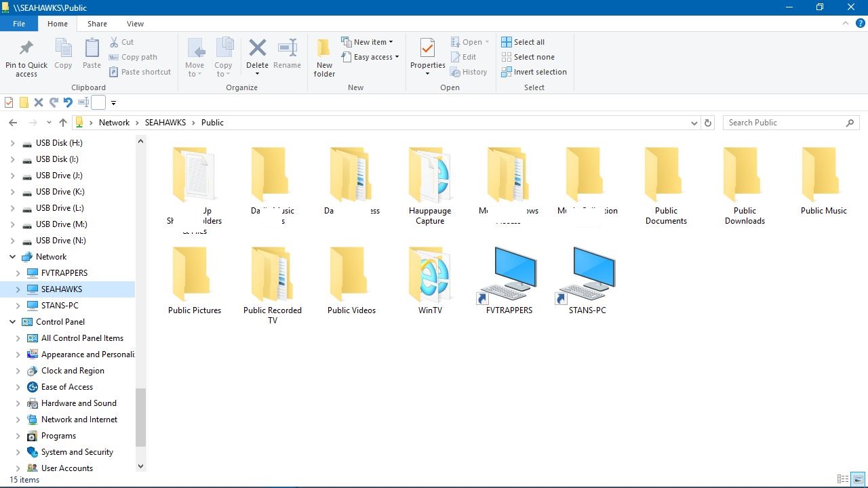Create a New folder from ribbon
868x488 pixels.
point(324,58)
